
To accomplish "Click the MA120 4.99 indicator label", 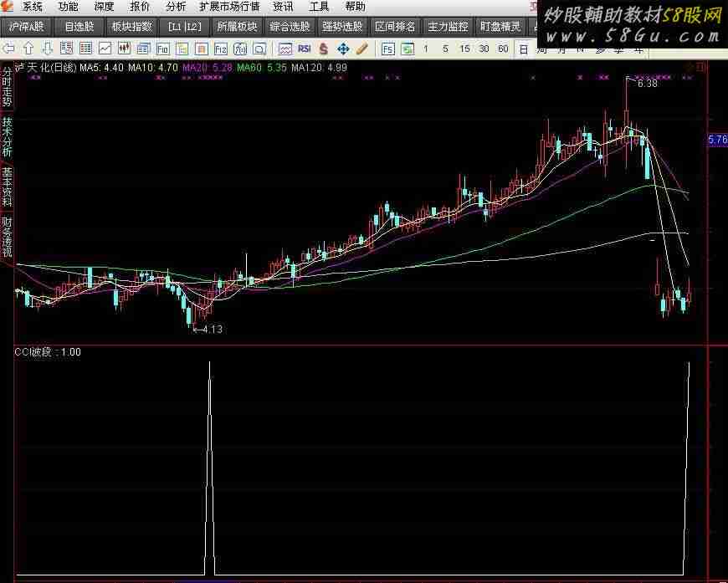I will tap(320, 68).
